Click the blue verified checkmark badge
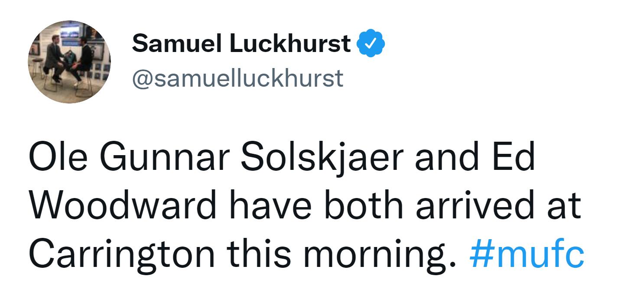The image size is (644, 286). click(x=371, y=43)
